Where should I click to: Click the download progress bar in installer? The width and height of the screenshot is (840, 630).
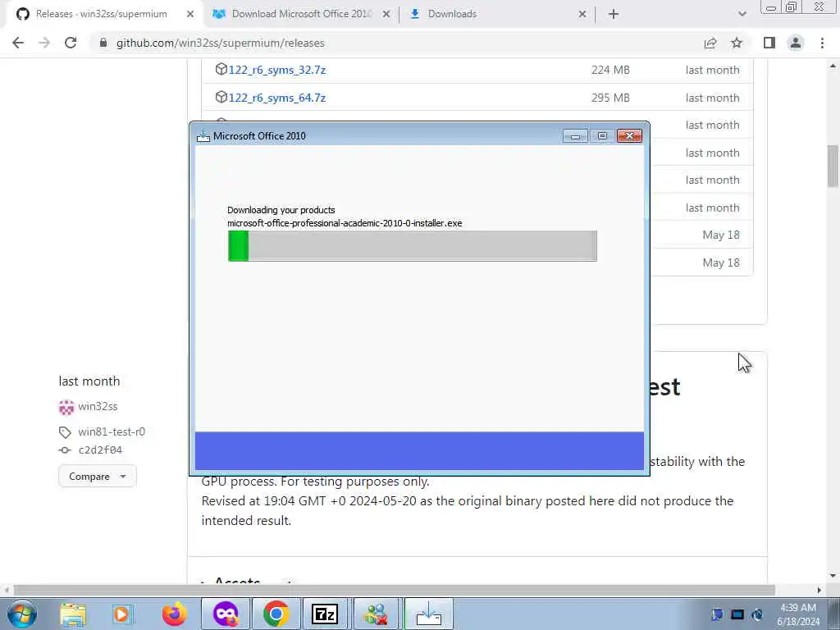point(412,246)
